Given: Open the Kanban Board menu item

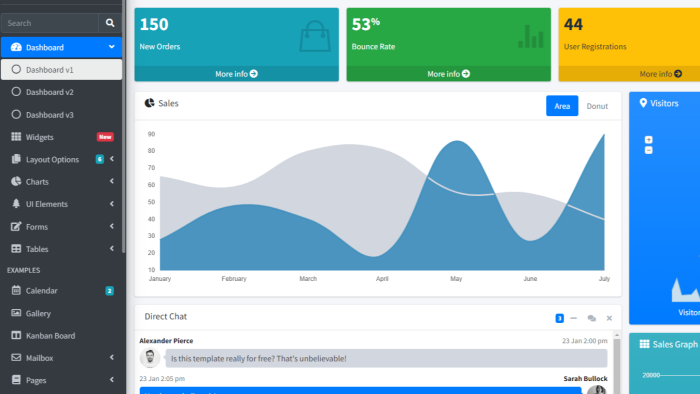Looking at the screenshot, I should [x=62, y=336].
